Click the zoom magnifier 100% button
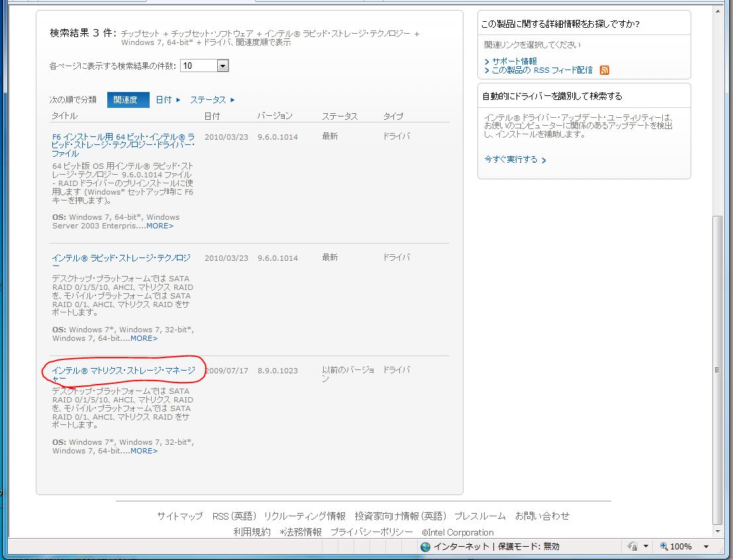 (675, 546)
